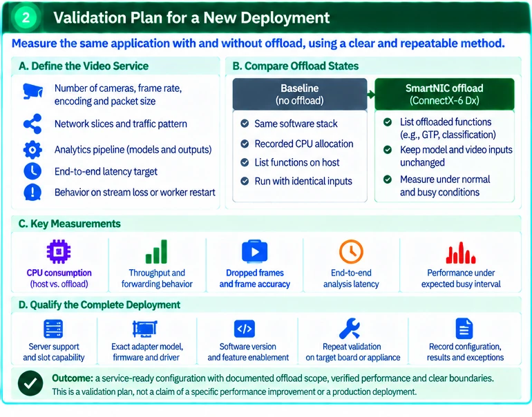This screenshot has height=417, width=532.
Task: Click 'This is a validation plan' disclaimer line
Action: [234, 392]
